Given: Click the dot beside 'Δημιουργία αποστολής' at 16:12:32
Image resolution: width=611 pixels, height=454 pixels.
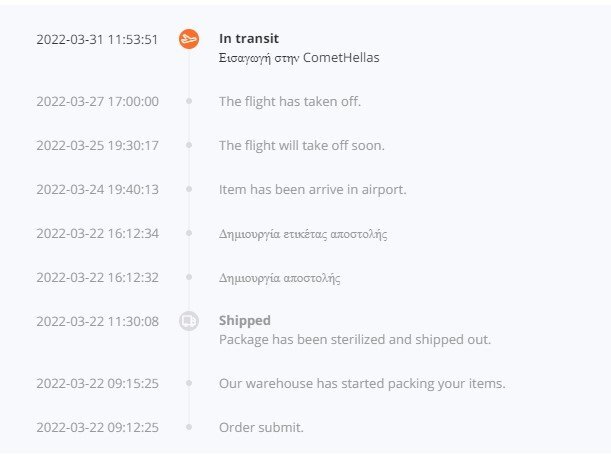Looking at the screenshot, I should coord(189,277).
